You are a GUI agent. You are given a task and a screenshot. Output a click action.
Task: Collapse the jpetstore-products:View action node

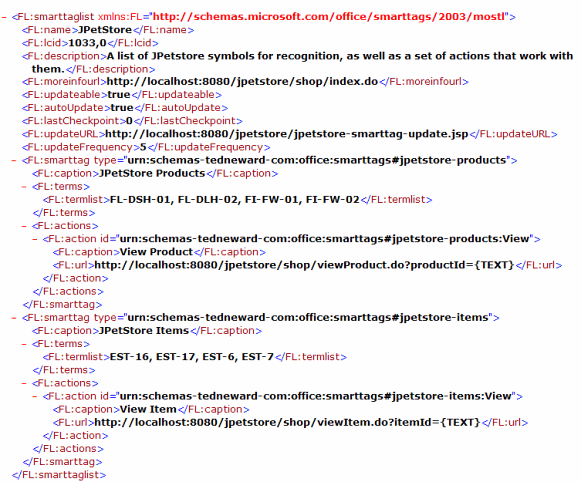pos(35,239)
